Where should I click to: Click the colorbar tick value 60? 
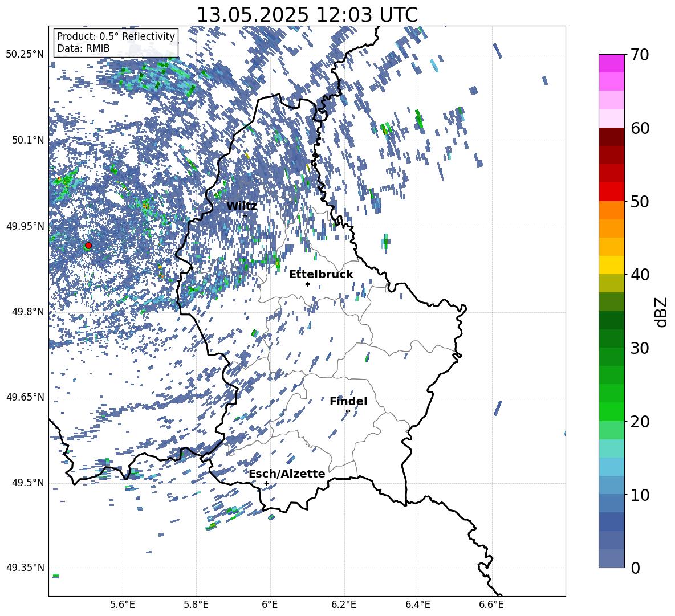(639, 128)
